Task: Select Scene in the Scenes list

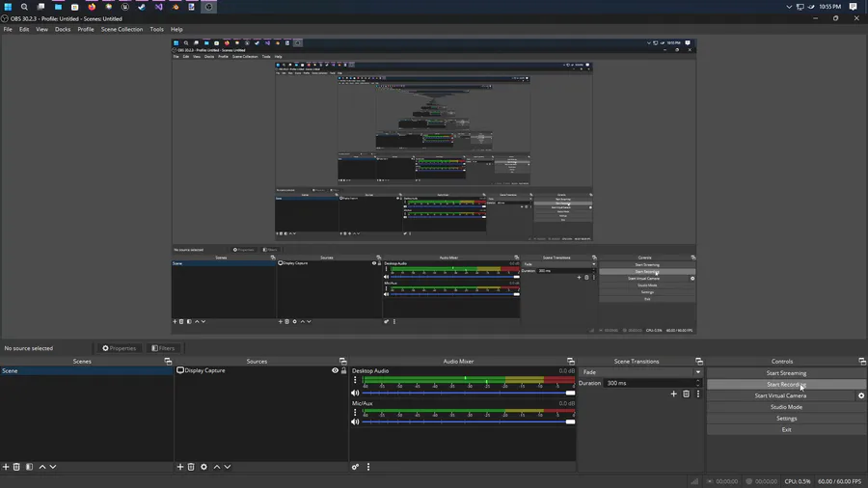Action: point(87,370)
